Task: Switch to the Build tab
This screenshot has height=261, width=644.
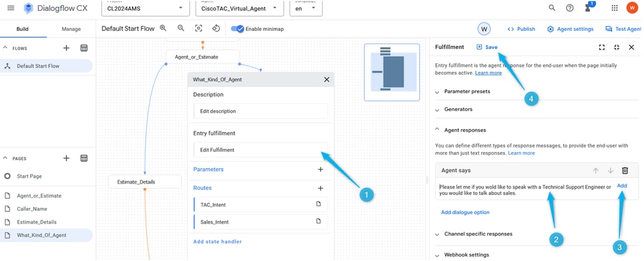Action: (23, 29)
